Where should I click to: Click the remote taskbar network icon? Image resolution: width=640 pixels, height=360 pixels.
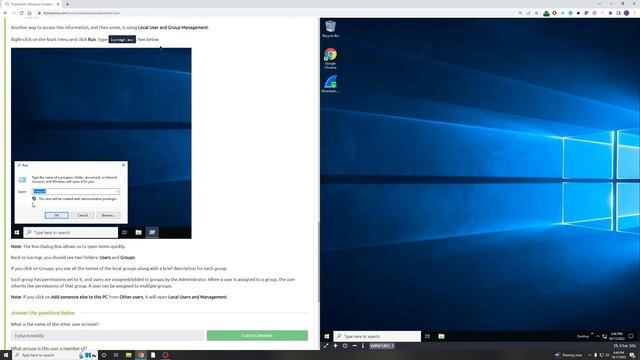click(x=604, y=336)
